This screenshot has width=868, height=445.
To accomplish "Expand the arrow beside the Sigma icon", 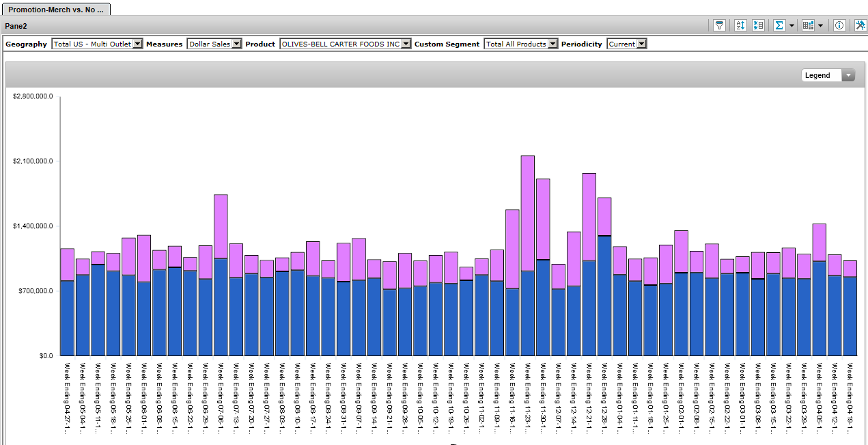I will tap(792, 26).
